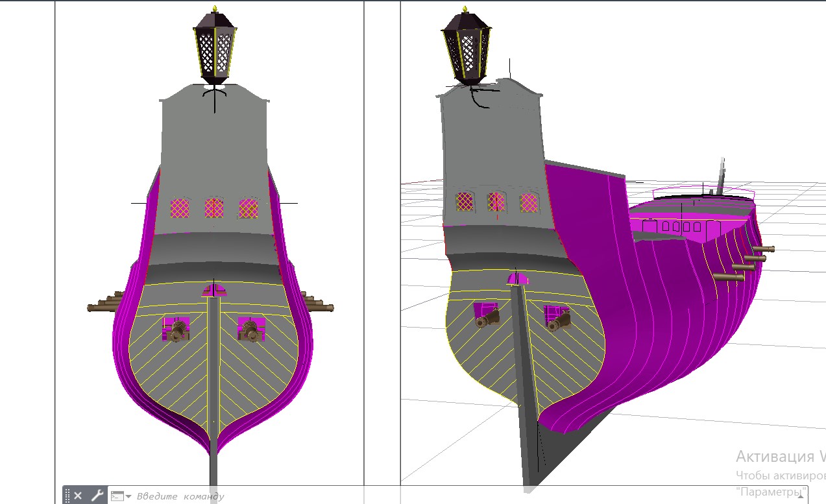Screen dimensions: 826x504
Task: Click the middle stern window in left viewport
Action: click(x=214, y=208)
